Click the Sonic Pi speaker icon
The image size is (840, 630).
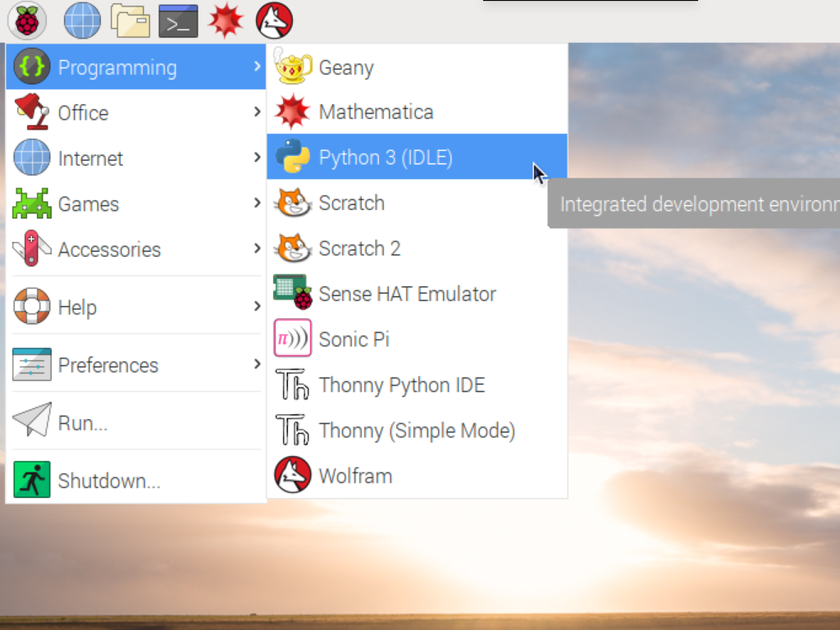pyautogui.click(x=293, y=338)
